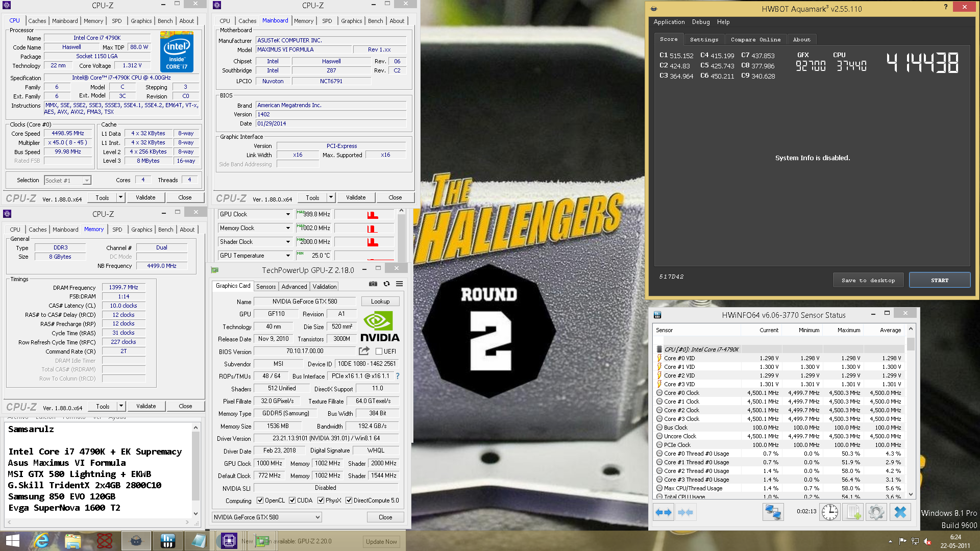Click the CPU-Z purple chip taskbar icon
The image size is (980, 551).
(228, 541)
